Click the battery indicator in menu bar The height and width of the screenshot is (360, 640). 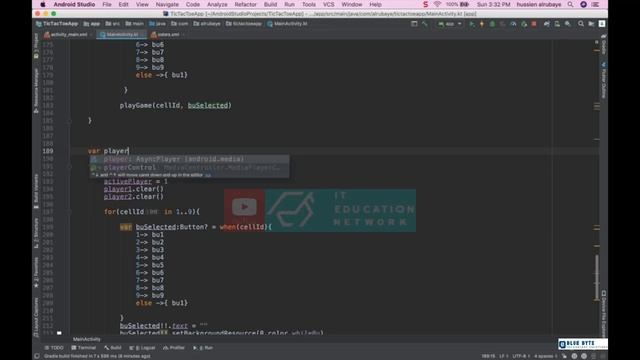point(457,4)
